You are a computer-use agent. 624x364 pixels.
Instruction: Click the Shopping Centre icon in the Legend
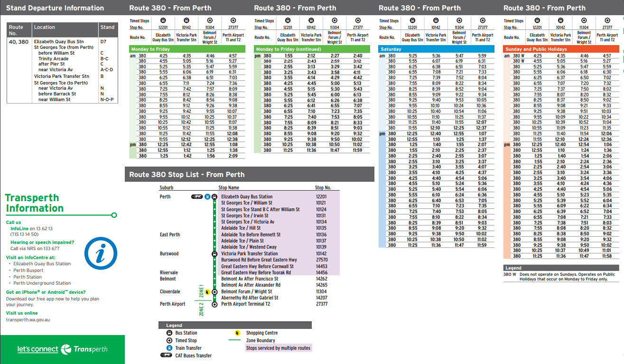tap(237, 333)
